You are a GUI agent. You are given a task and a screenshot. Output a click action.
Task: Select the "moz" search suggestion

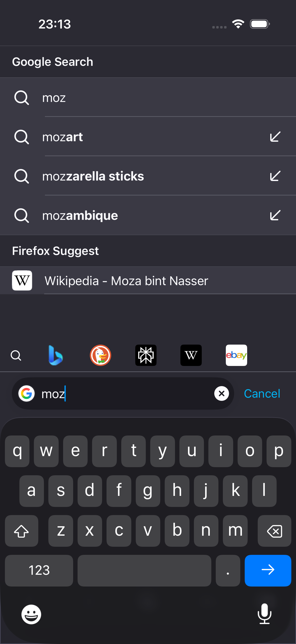pos(148,97)
